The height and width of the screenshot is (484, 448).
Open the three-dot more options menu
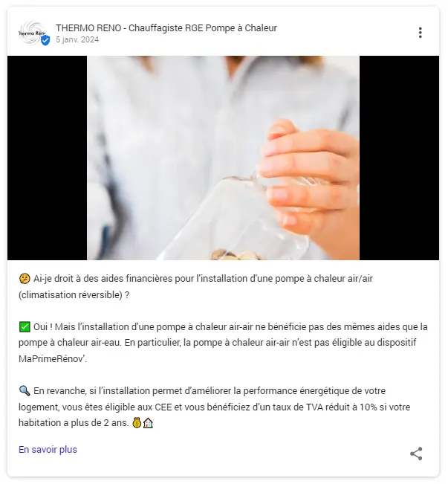(420, 33)
